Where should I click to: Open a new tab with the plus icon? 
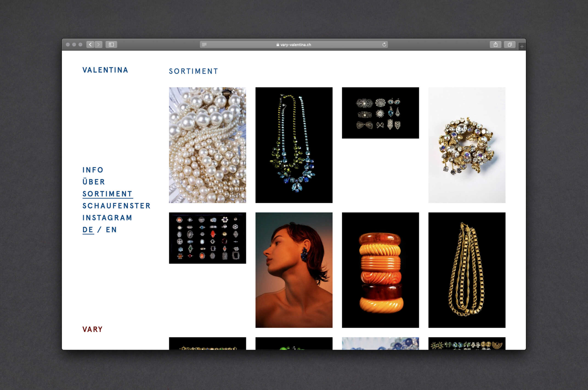[522, 47]
